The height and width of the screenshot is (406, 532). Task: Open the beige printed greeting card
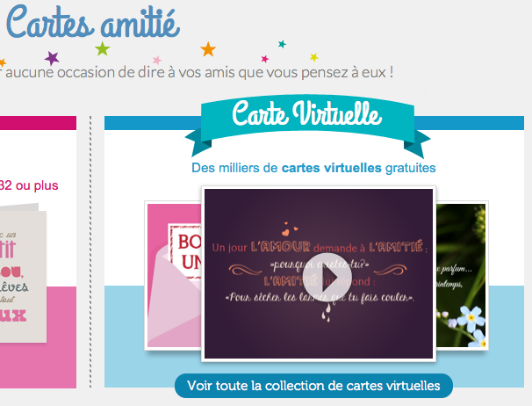click(23, 273)
